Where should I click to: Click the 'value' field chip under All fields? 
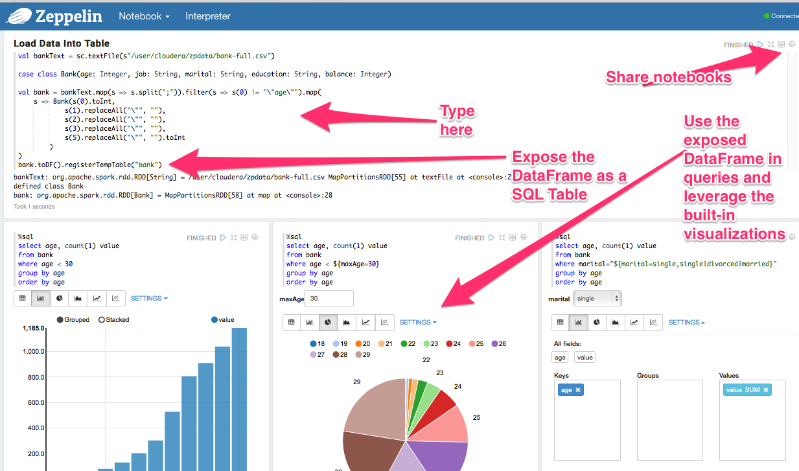pyautogui.click(x=584, y=357)
